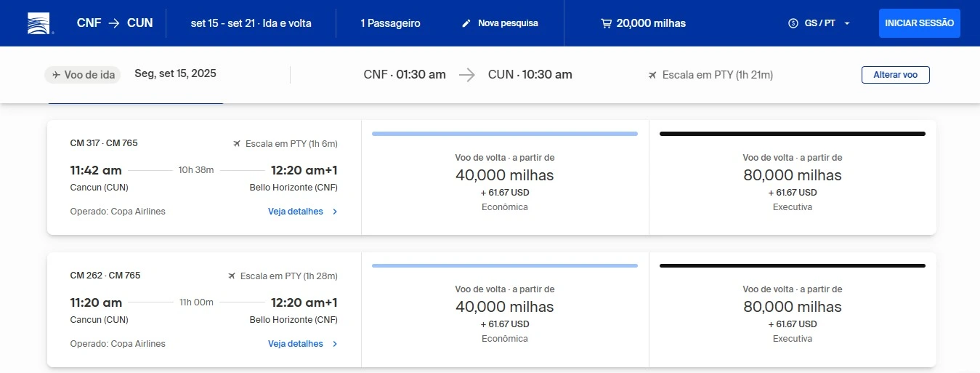The image size is (980, 373).
Task: Open the 1 Passageiro selector
Action: click(390, 23)
